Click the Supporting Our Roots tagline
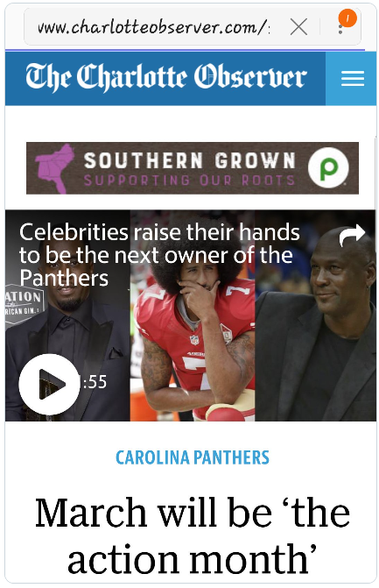The height and width of the screenshot is (588, 379). click(189, 181)
